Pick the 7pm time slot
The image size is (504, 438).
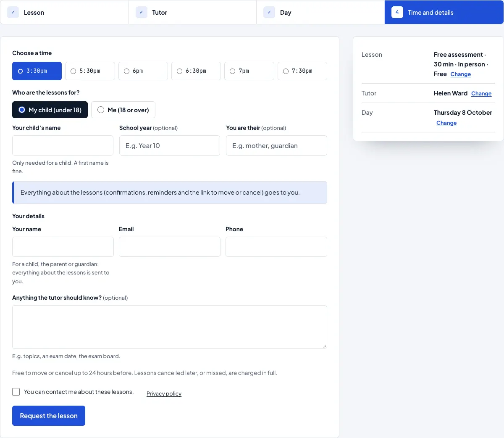tap(249, 71)
